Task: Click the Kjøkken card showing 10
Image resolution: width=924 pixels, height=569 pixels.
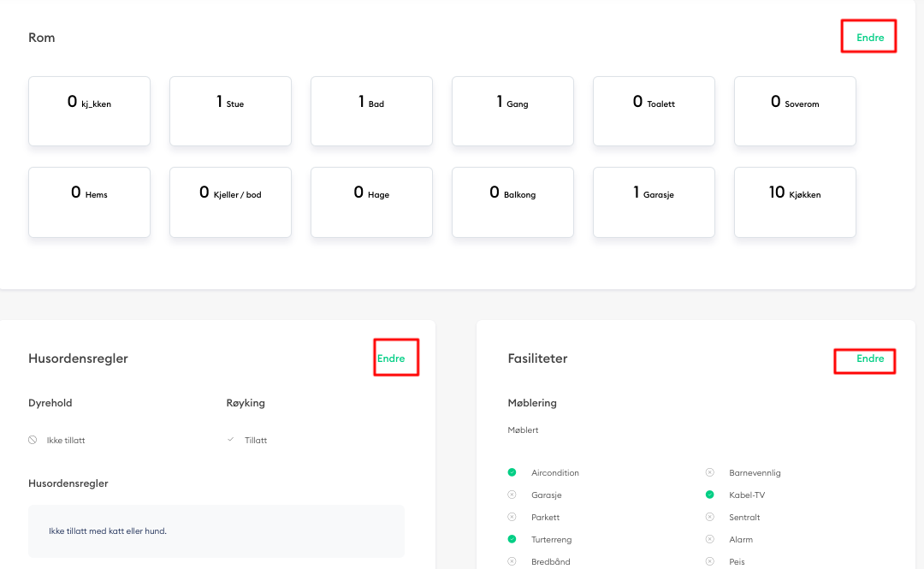Action: [794, 202]
